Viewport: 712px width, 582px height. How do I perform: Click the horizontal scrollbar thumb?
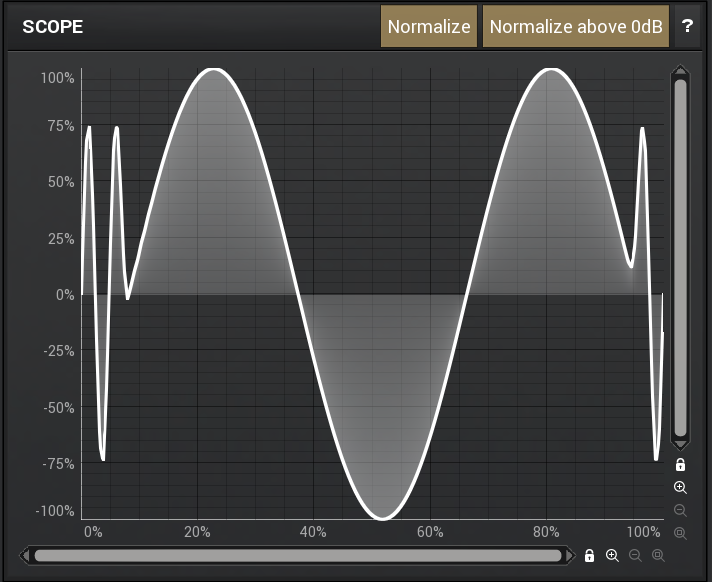(298, 556)
